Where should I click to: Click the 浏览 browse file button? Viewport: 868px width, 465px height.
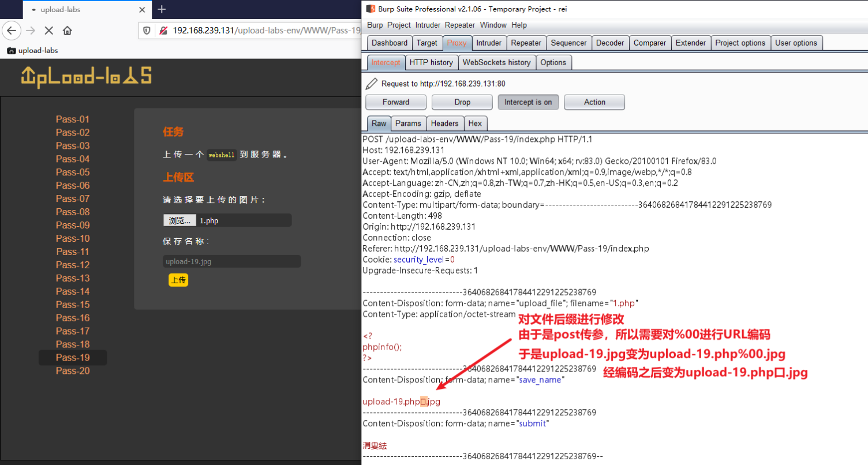[179, 220]
